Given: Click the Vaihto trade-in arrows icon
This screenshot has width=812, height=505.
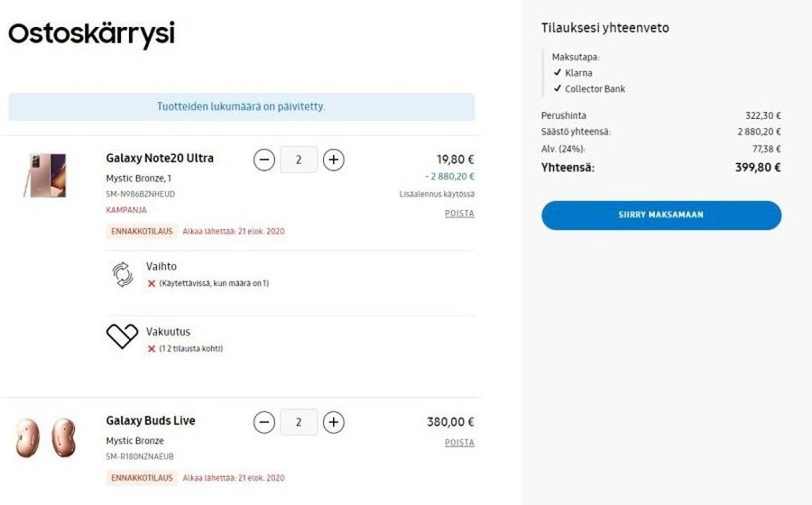Looking at the screenshot, I should tap(123, 274).
